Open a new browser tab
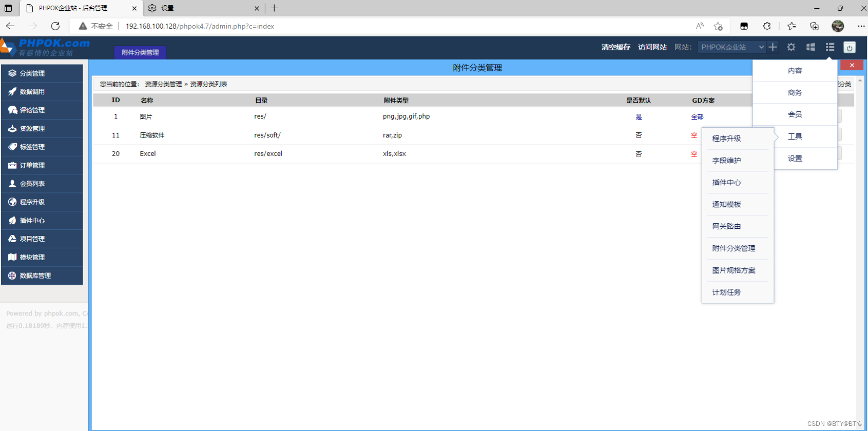The height and width of the screenshot is (431, 868). [274, 8]
